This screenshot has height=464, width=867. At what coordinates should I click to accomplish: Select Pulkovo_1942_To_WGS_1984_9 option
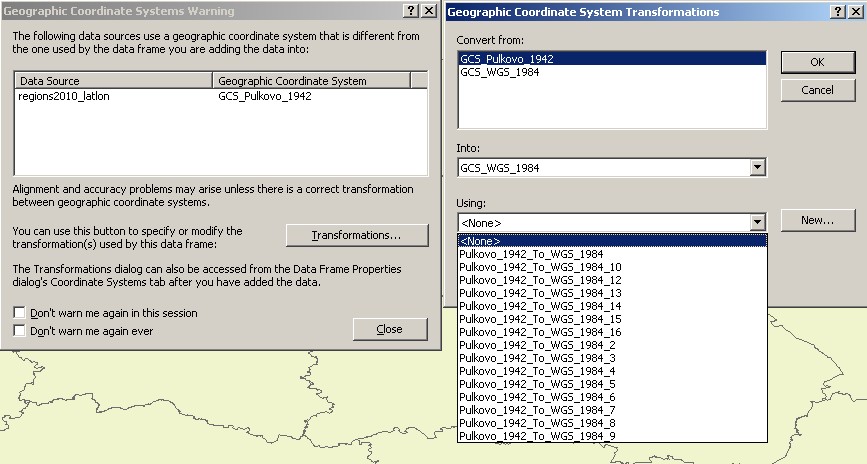point(612,436)
